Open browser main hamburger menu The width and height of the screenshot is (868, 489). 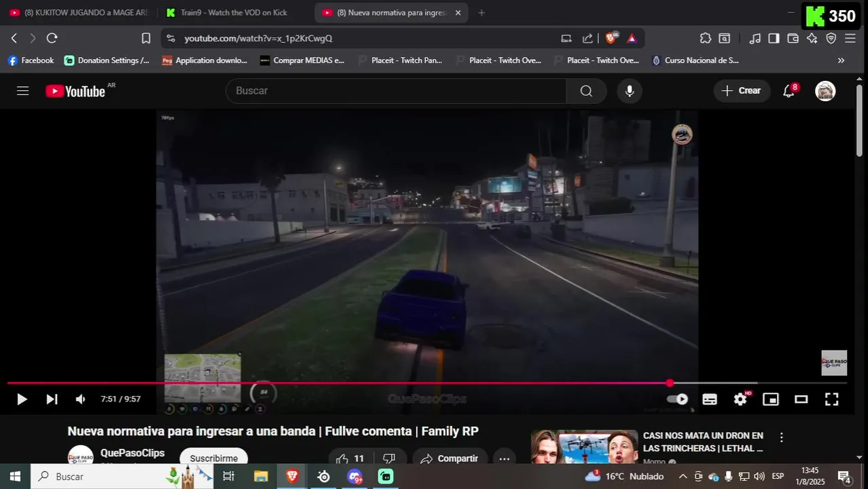[850, 39]
